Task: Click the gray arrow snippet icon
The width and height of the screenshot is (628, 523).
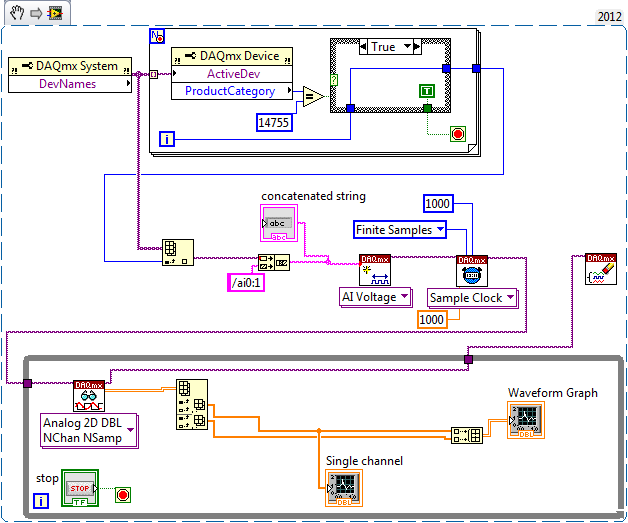Action: 36,14
